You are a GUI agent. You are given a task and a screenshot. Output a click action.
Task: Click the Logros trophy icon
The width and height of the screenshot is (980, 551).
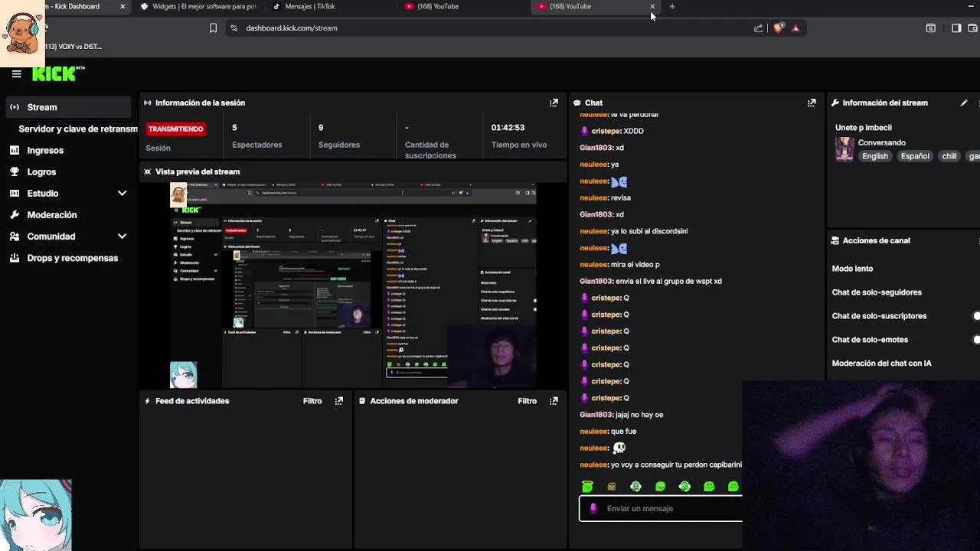coord(15,172)
